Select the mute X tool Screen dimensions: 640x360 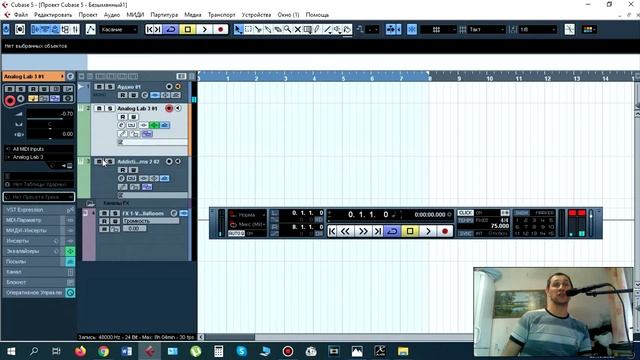click(298, 29)
